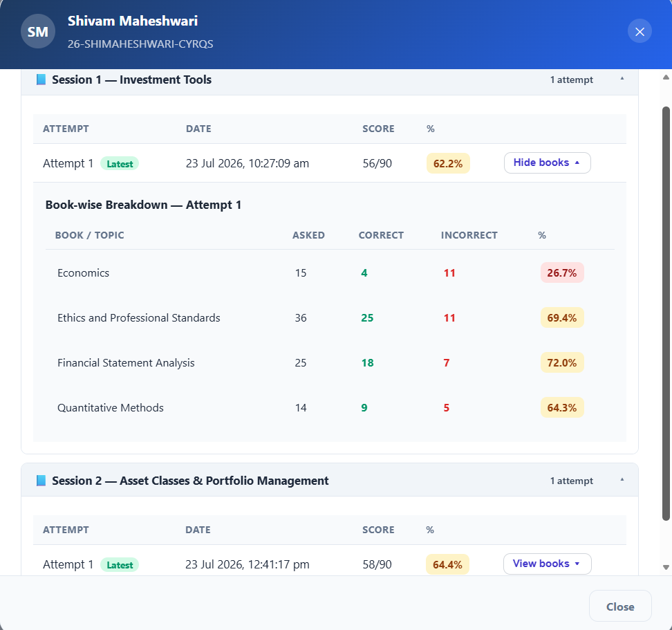Click the 69.4% Ethics badge
The height and width of the screenshot is (630, 672).
tap(562, 317)
